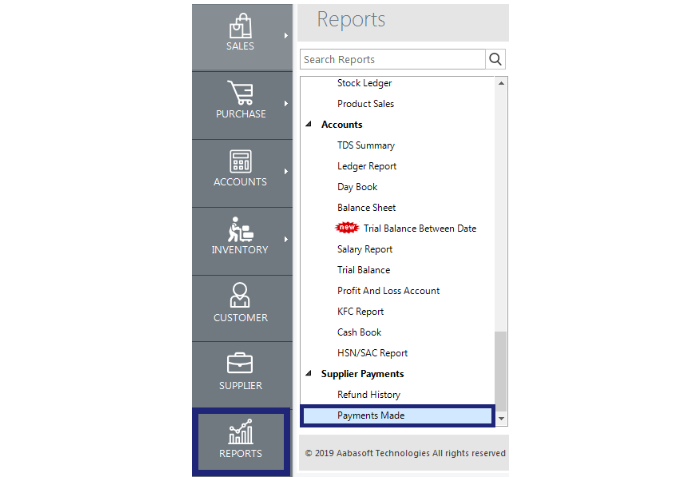Open the Balance Sheet report
700x477 pixels.
(367, 208)
